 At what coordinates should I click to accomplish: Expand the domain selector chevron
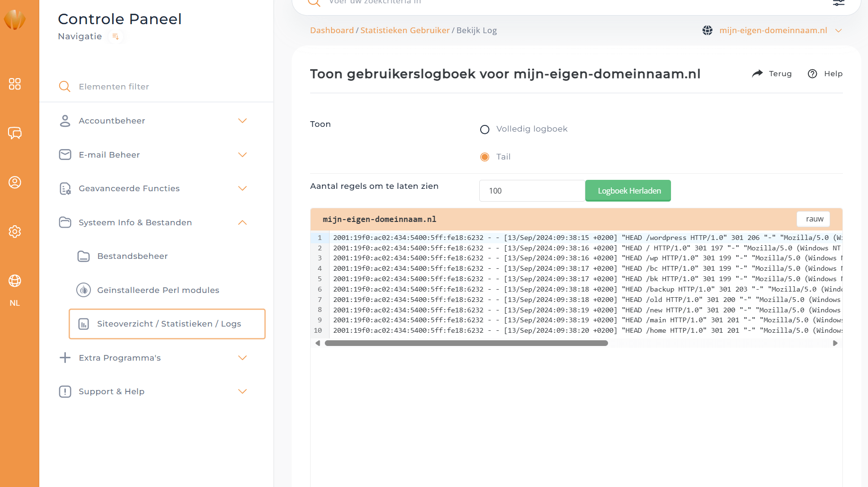(x=839, y=30)
